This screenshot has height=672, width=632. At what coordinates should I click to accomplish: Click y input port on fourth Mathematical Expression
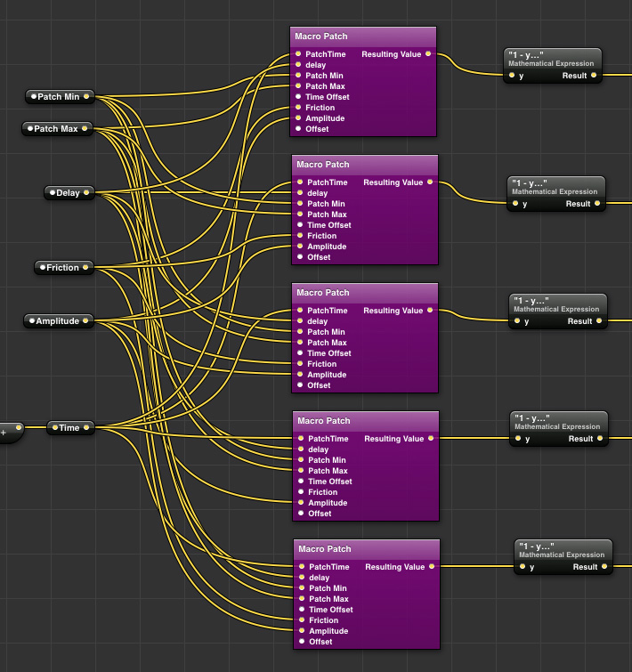coord(517,439)
